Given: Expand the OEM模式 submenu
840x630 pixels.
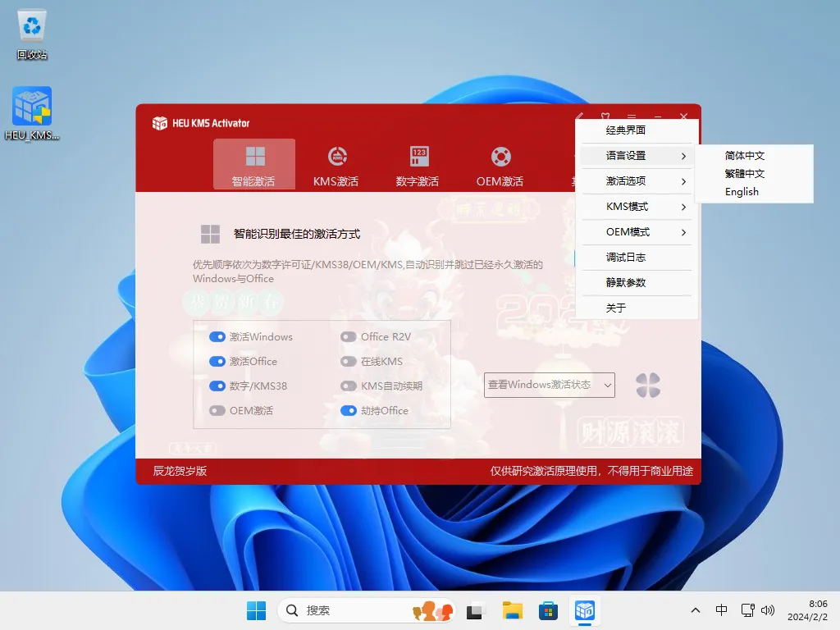Looking at the screenshot, I should (x=637, y=232).
